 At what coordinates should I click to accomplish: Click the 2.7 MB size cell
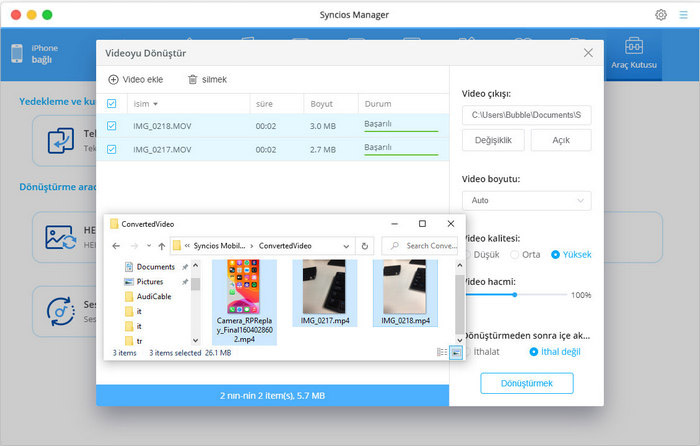(x=323, y=150)
